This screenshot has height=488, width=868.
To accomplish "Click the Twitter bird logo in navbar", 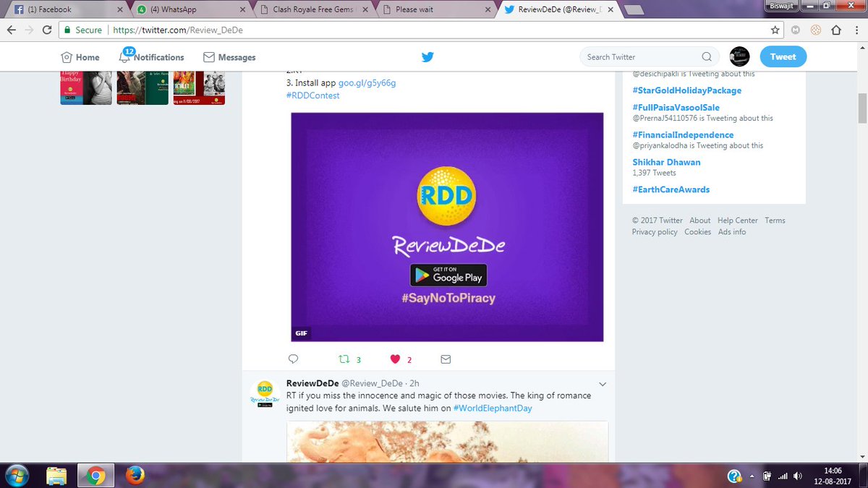I will 427,57.
